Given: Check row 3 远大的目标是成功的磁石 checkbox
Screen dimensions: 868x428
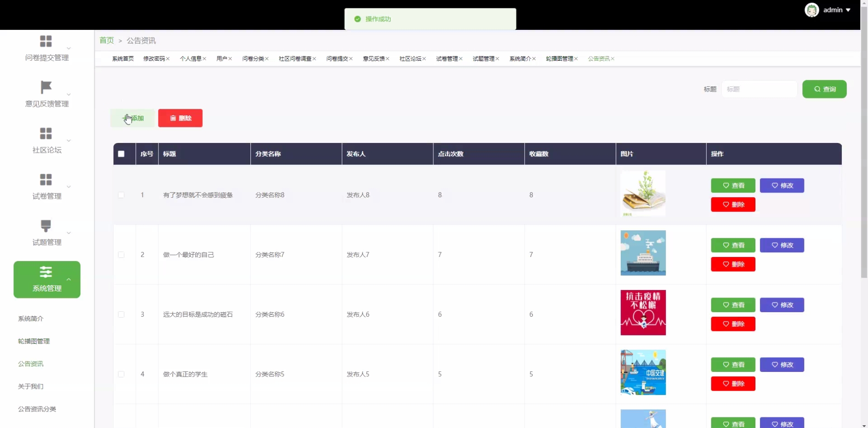Looking at the screenshot, I should tap(121, 314).
